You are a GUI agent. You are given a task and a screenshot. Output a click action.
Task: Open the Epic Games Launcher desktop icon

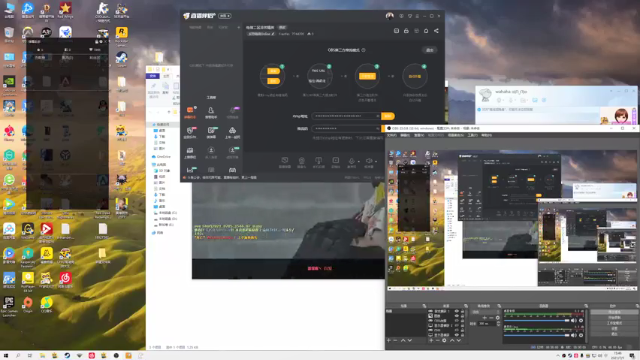(x=9, y=307)
